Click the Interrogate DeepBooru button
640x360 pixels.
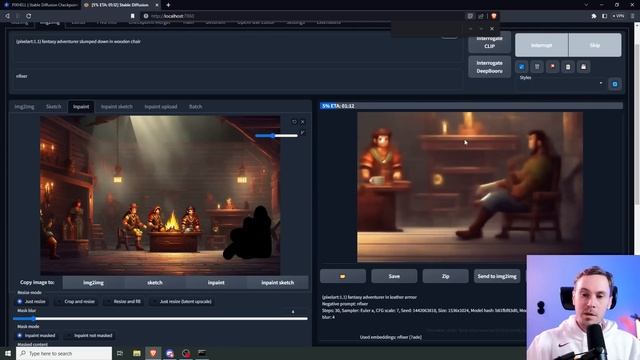tap(489, 67)
